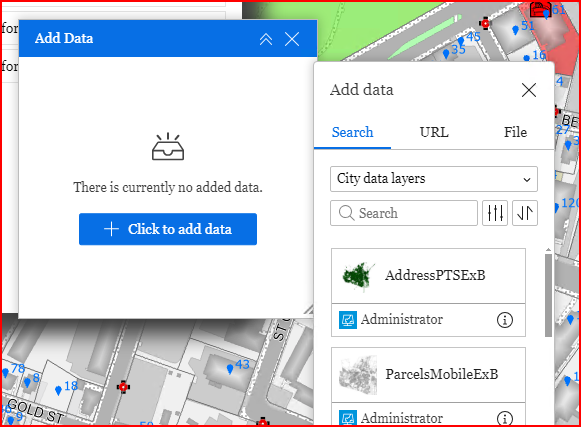Collapse the Add Data widget with the double chevron

266,39
